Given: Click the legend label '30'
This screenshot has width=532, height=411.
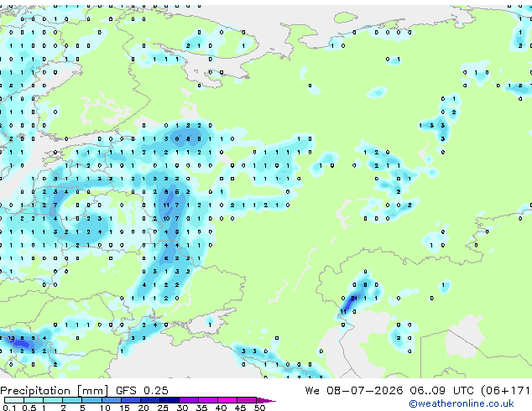Looking at the screenshot, I should coord(182,408).
